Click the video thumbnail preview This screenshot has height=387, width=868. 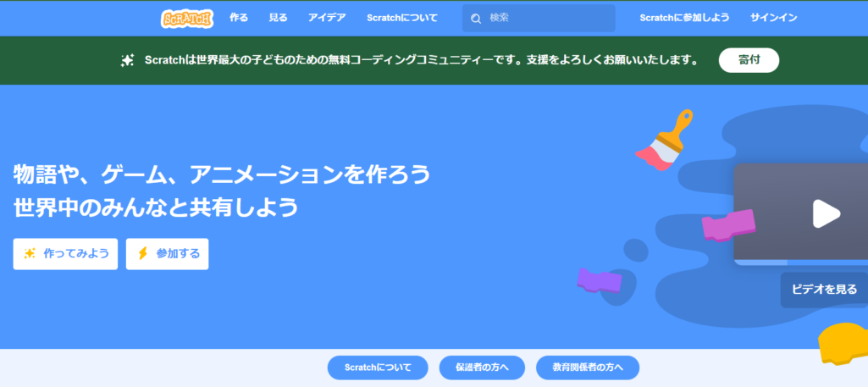(800, 213)
